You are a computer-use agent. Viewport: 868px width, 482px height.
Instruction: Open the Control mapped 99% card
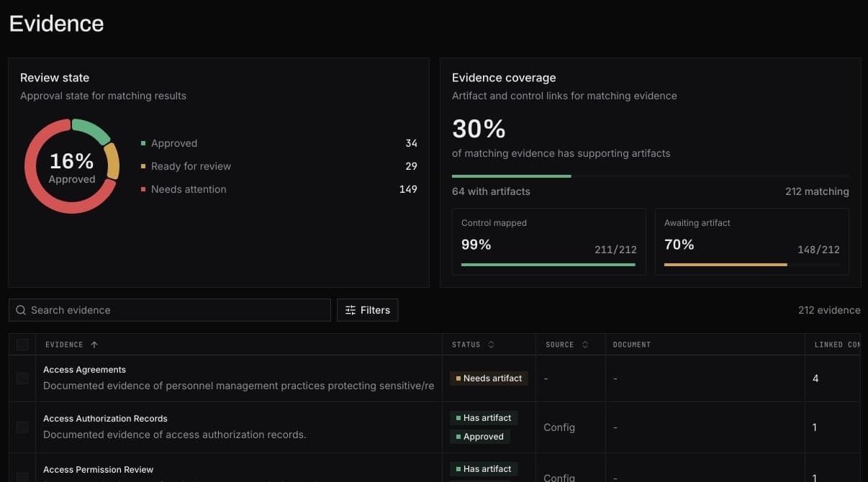click(549, 242)
